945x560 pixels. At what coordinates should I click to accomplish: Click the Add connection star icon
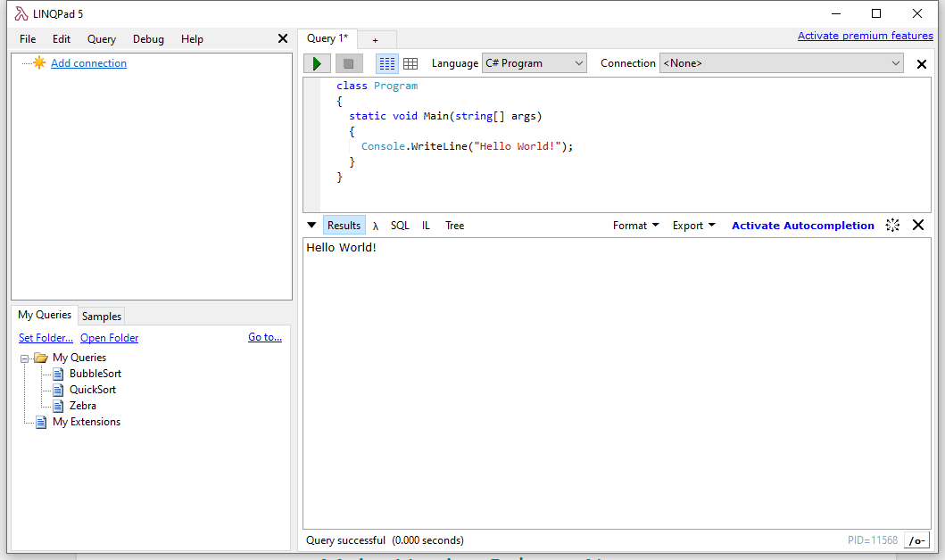point(39,62)
